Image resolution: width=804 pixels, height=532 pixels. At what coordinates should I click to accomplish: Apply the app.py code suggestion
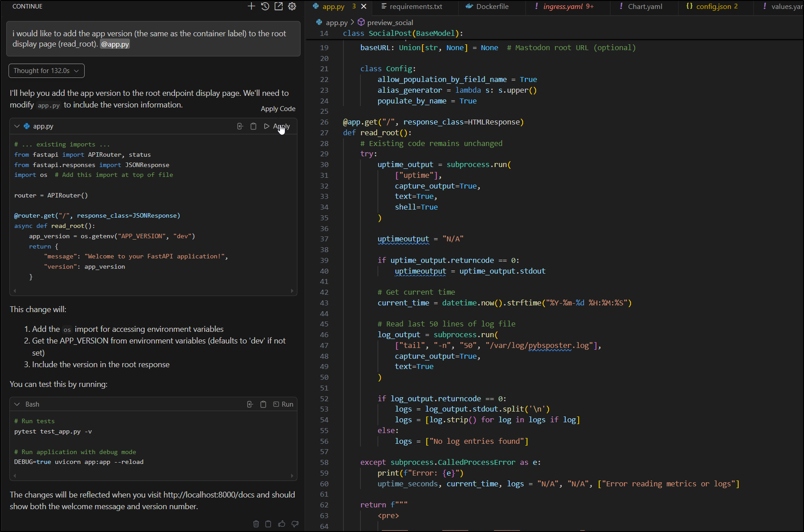click(277, 126)
